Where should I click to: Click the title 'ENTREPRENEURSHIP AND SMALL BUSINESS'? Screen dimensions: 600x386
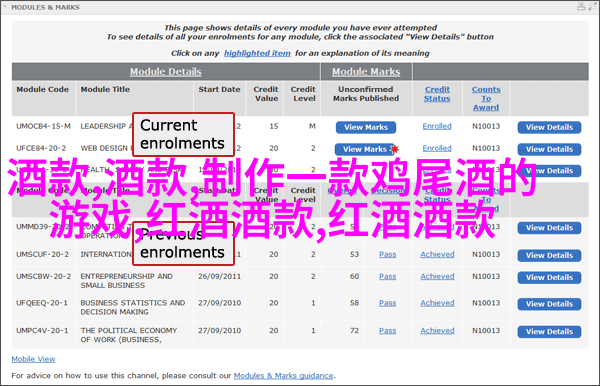pyautogui.click(x=126, y=281)
